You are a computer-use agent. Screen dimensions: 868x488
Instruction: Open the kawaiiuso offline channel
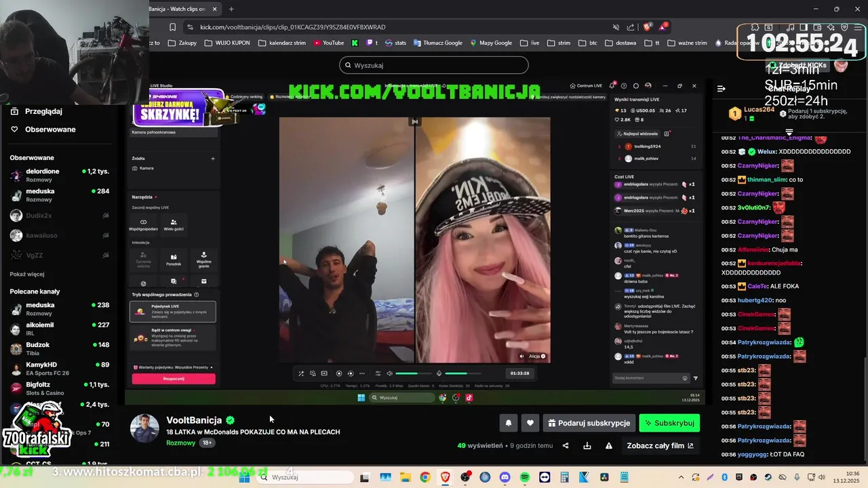(x=60, y=235)
